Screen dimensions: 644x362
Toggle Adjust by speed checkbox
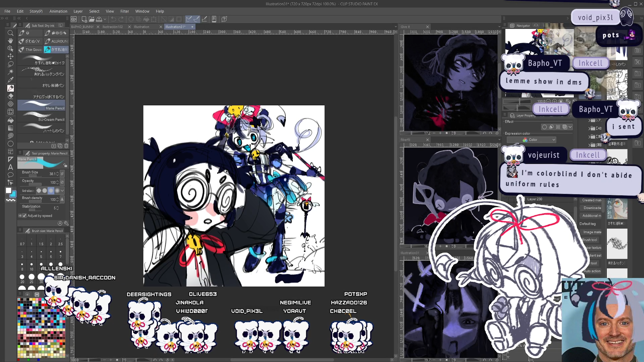(24, 216)
